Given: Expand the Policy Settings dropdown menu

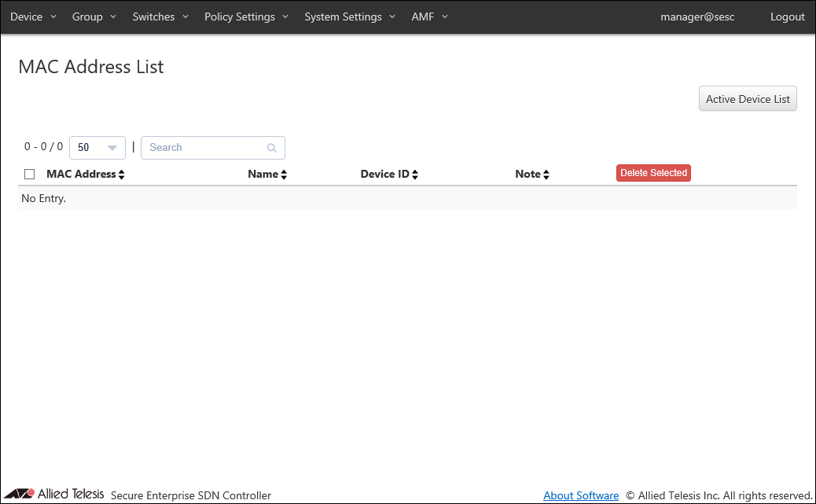Looking at the screenshot, I should tap(246, 17).
